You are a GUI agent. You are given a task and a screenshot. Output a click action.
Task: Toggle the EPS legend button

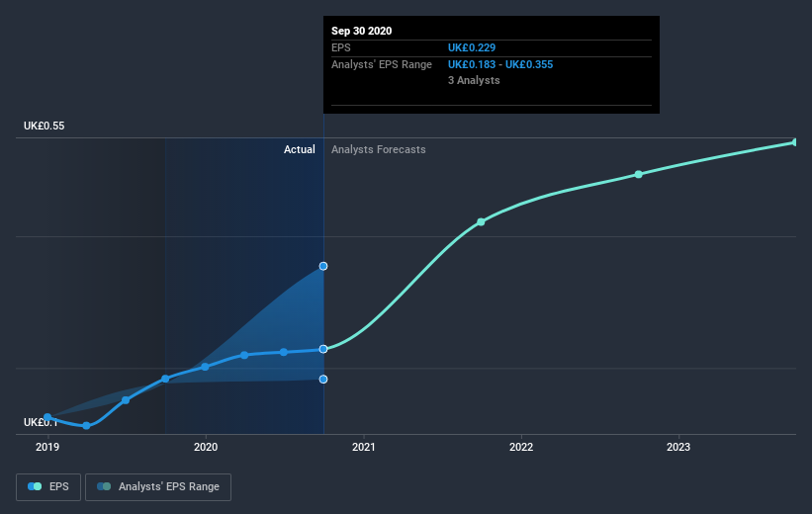pyautogui.click(x=48, y=486)
